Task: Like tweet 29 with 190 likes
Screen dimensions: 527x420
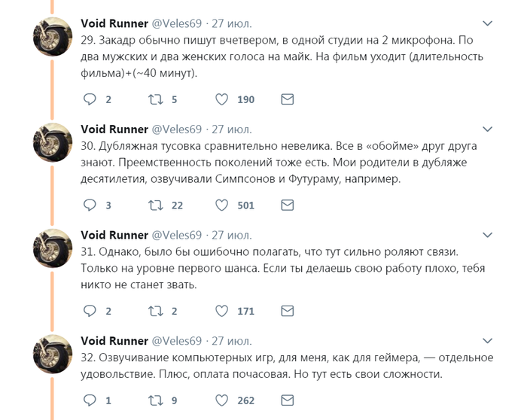Action: pos(222,99)
